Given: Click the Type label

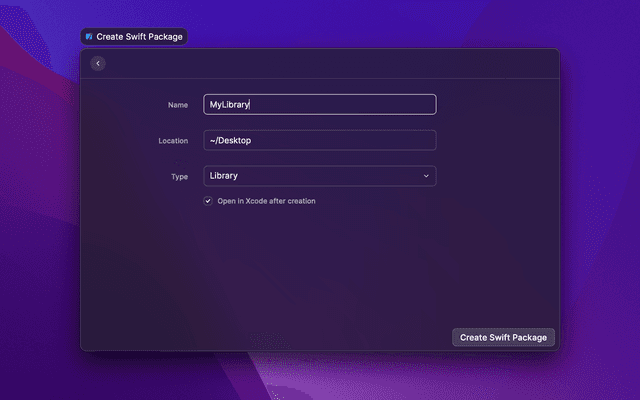Looking at the screenshot, I should click(179, 176).
